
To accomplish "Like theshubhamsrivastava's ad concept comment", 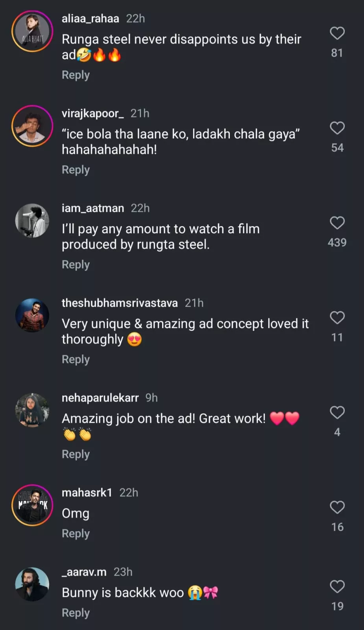I will (x=337, y=317).
